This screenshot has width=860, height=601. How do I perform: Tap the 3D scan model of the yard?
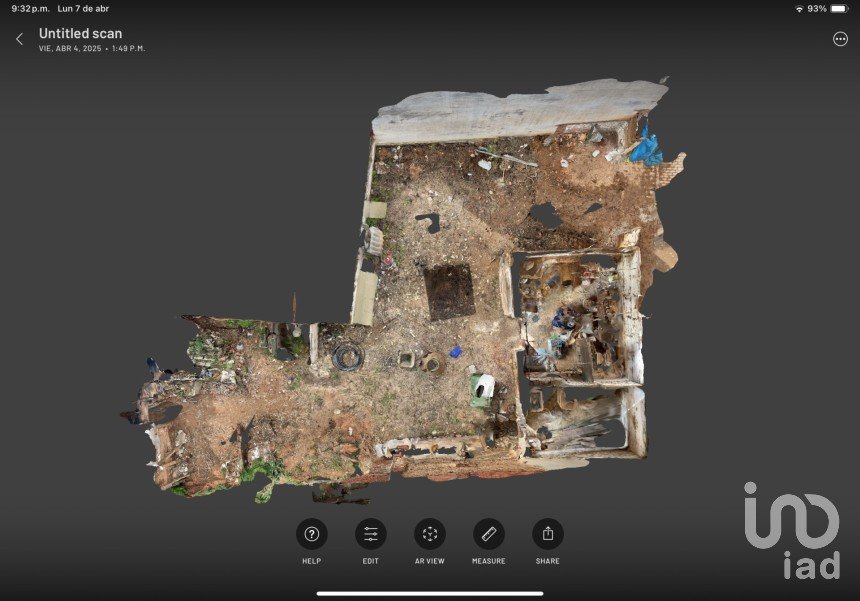click(x=403, y=291)
